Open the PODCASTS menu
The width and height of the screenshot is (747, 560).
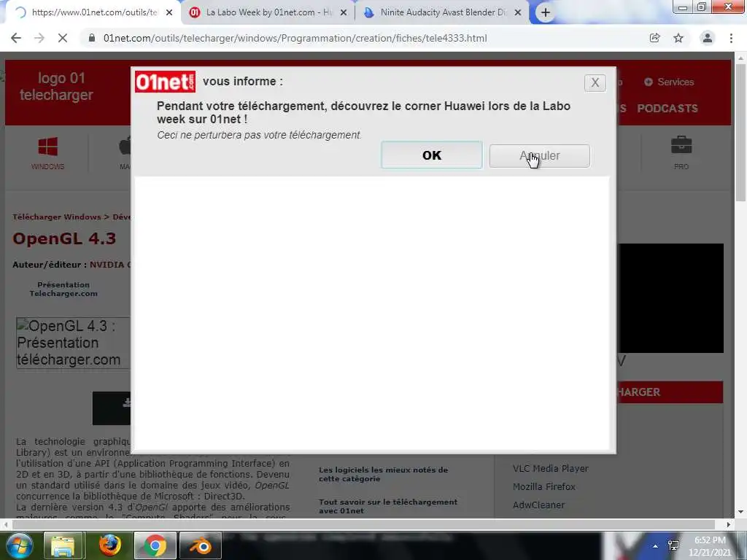pos(667,109)
